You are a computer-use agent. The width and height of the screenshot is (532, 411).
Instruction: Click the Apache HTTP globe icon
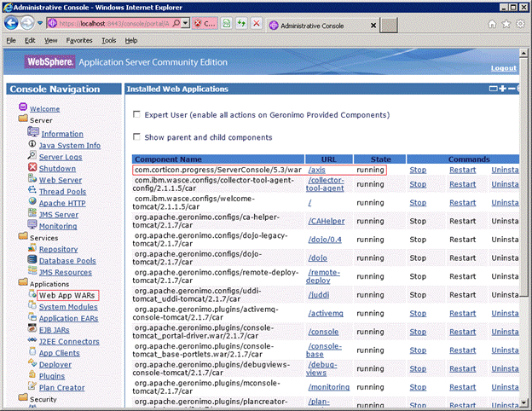[32, 201]
